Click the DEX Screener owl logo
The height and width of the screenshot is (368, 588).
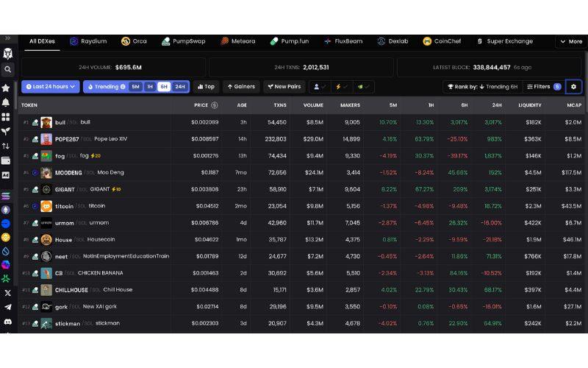[7, 53]
